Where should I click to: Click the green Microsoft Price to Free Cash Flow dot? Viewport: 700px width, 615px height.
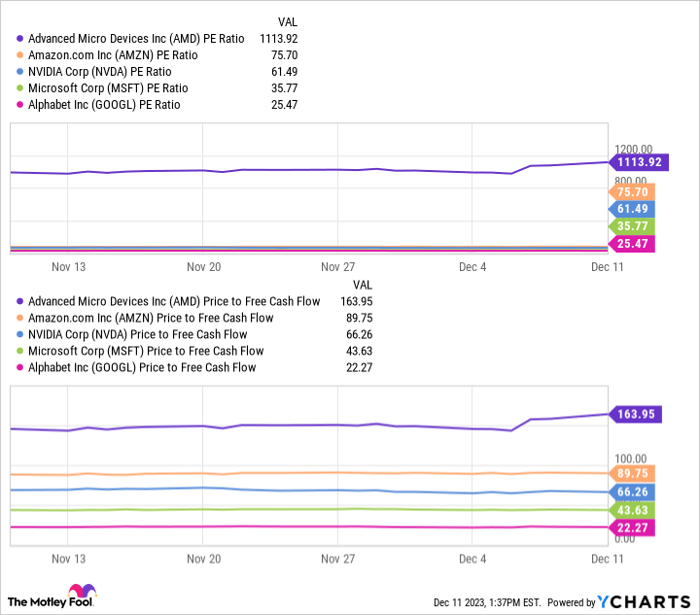point(20,351)
